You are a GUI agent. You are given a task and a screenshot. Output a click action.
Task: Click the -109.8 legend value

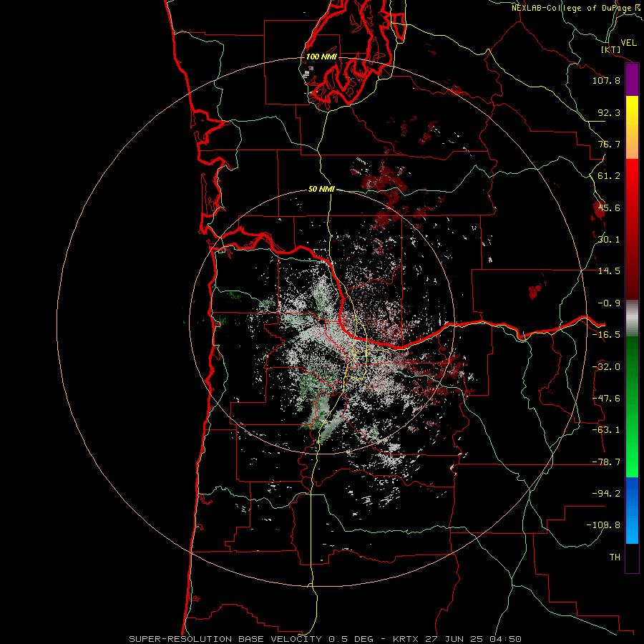coord(603,525)
